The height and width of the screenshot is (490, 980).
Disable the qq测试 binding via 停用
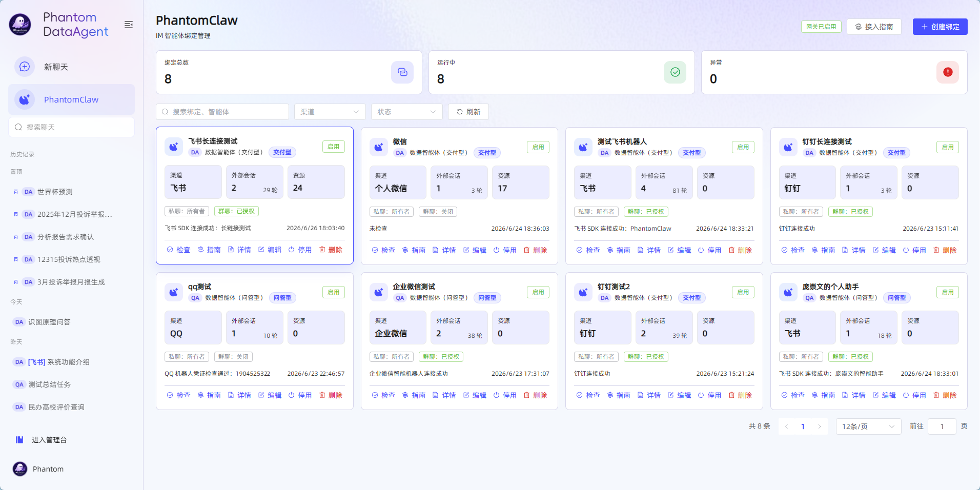click(x=300, y=395)
